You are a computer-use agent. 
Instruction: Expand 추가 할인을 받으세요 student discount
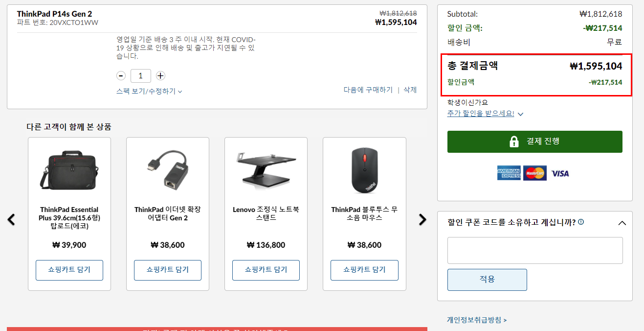click(485, 114)
